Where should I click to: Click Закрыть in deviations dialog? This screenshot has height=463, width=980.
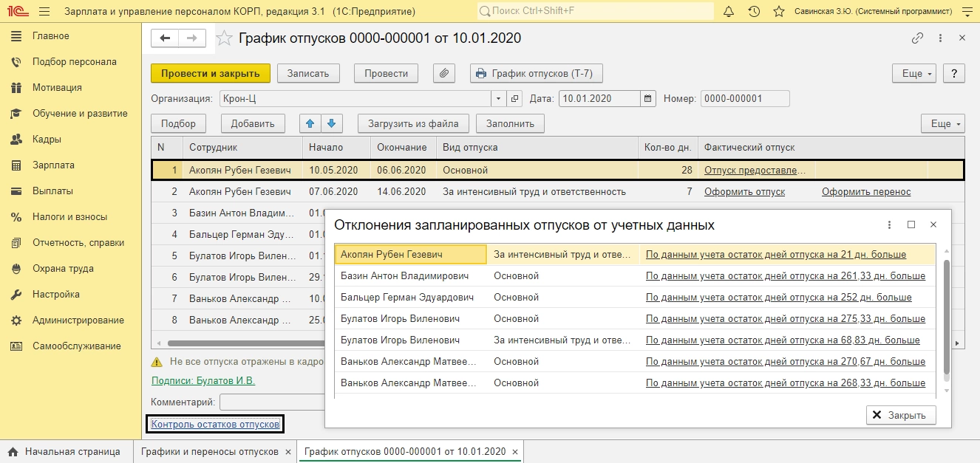(900, 415)
